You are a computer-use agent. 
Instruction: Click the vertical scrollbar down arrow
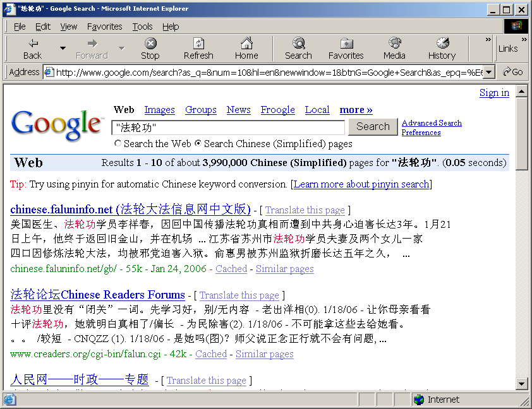click(x=521, y=383)
